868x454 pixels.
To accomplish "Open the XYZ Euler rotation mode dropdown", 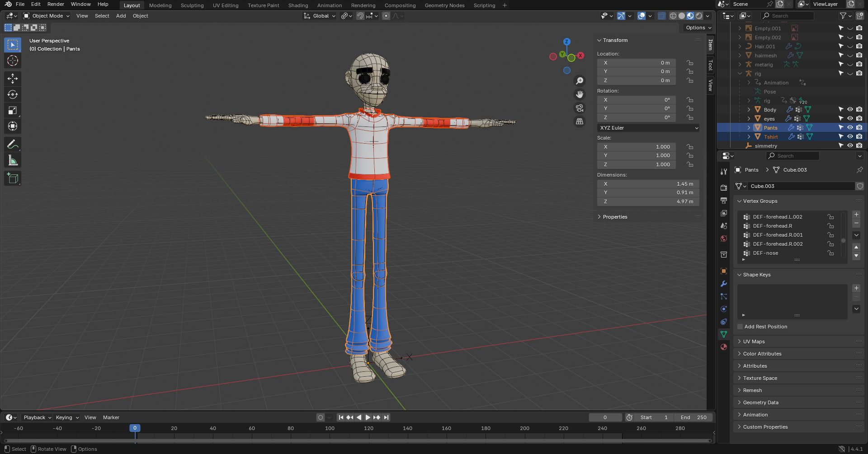I will point(648,128).
